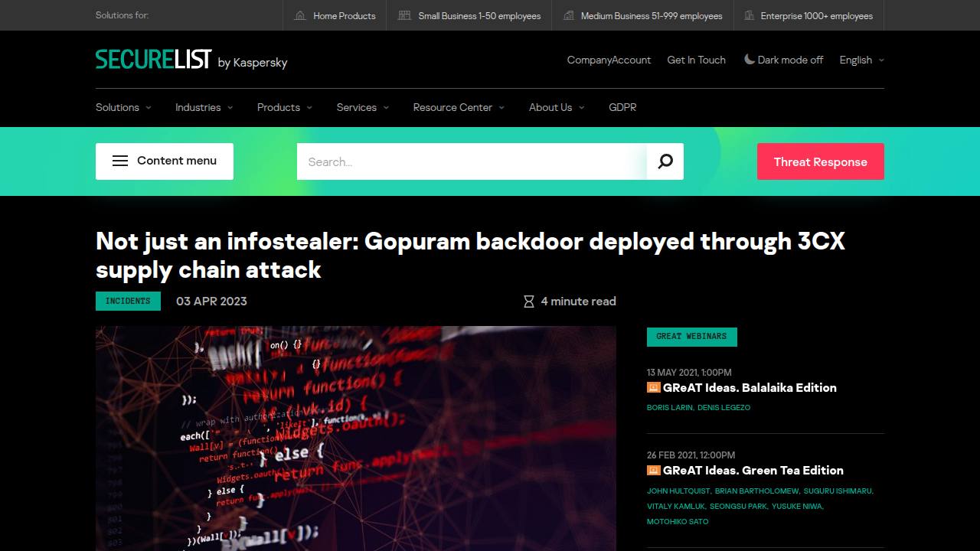This screenshot has width=980, height=551.
Task: Open CompanyAccount link
Action: pyautogui.click(x=609, y=60)
